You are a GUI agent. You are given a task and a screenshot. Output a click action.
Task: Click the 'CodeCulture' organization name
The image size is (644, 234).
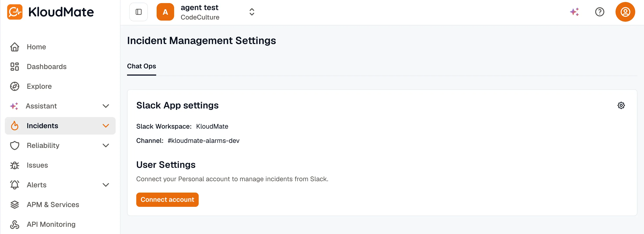point(200,17)
